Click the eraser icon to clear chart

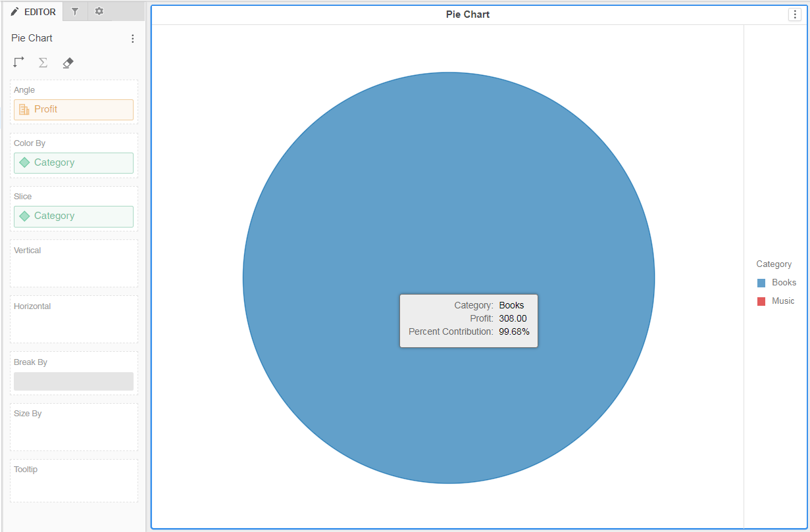[x=67, y=62]
